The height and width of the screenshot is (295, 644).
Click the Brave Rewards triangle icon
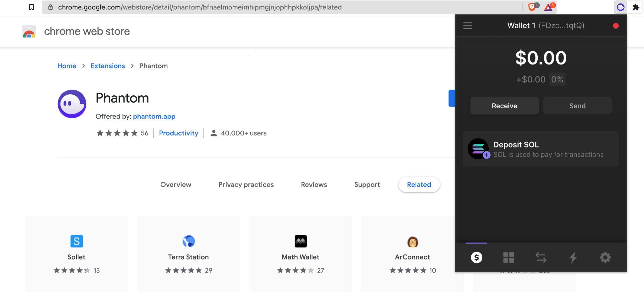549,7
